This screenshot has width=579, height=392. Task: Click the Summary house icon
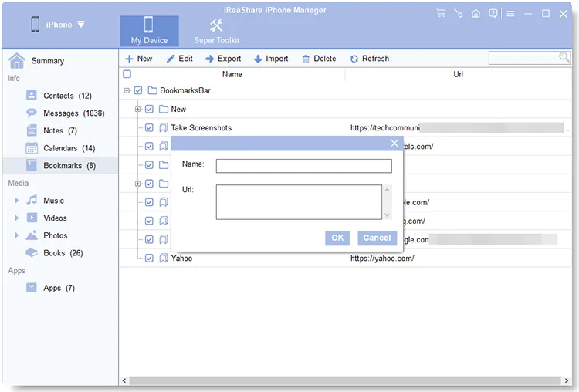(17, 60)
